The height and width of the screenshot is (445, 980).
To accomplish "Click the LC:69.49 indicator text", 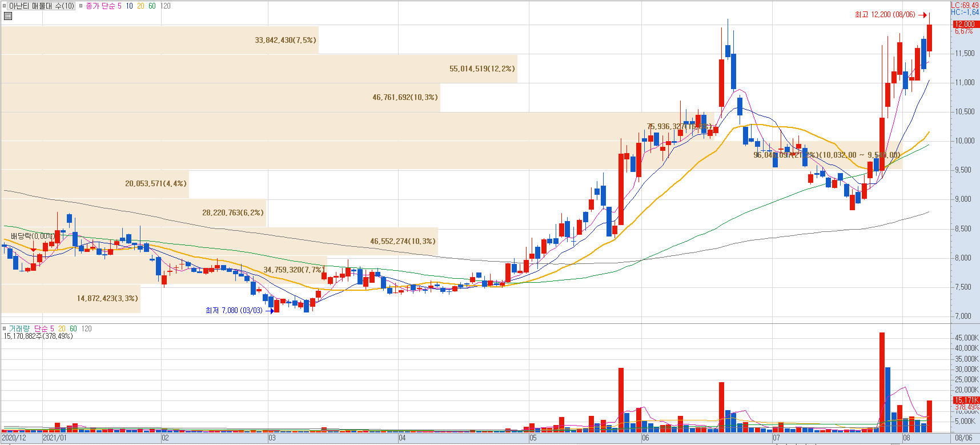I will click(965, 5).
